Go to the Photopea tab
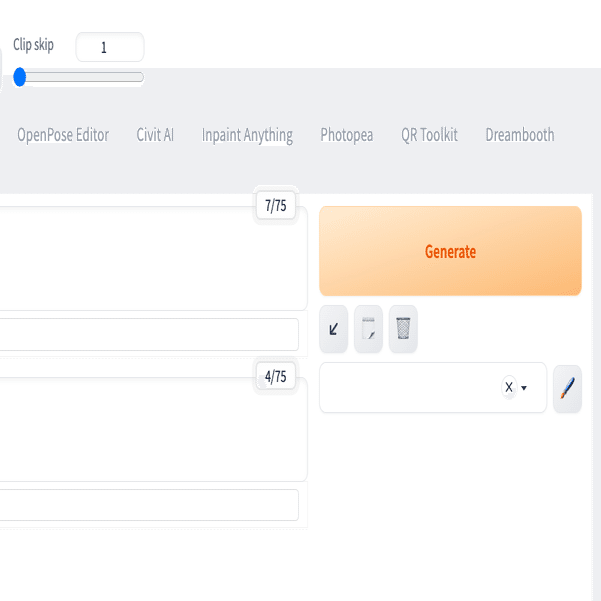This screenshot has width=601, height=601. tap(346, 135)
